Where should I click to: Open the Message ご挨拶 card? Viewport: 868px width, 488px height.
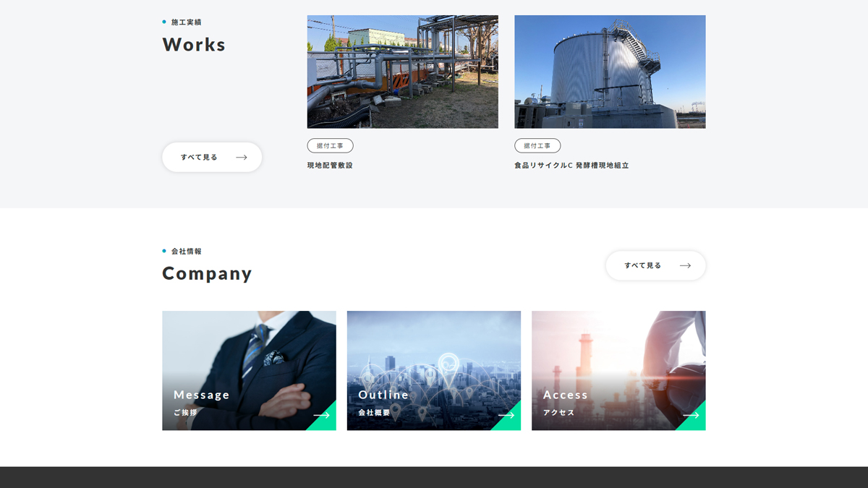(x=249, y=371)
